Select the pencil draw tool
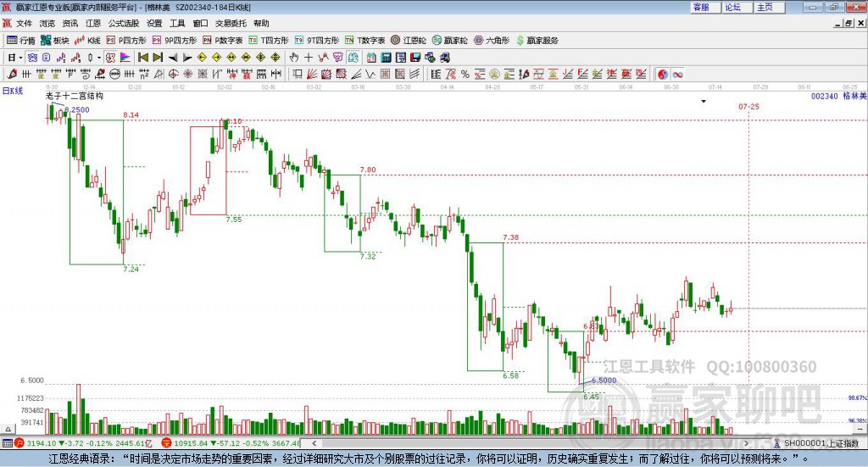868x467 pixels. click(x=12, y=74)
